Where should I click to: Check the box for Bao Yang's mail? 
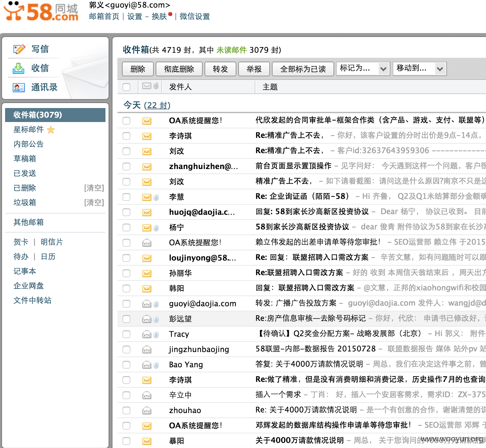126,365
